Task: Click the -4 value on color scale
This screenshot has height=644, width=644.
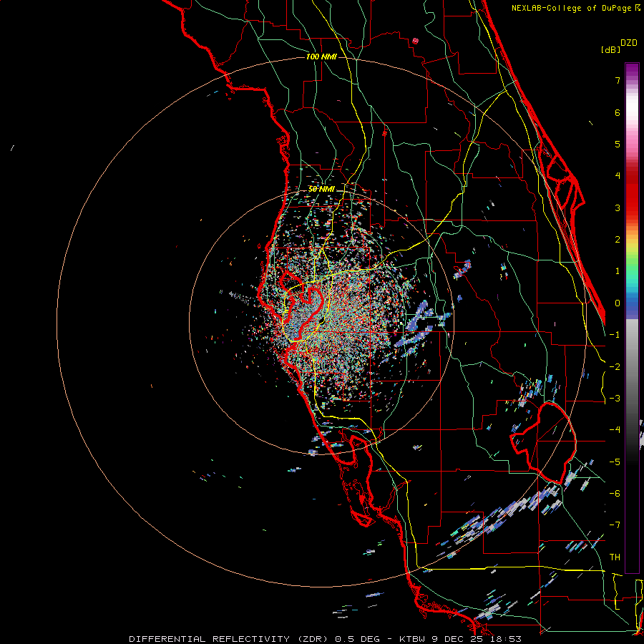Action: coord(615,430)
